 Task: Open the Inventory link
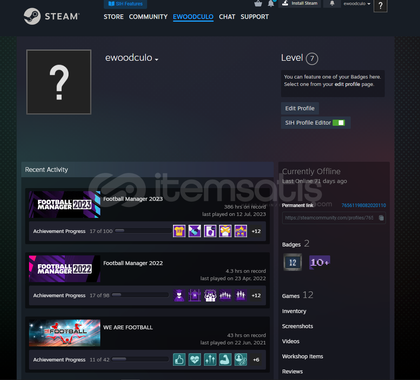(294, 311)
